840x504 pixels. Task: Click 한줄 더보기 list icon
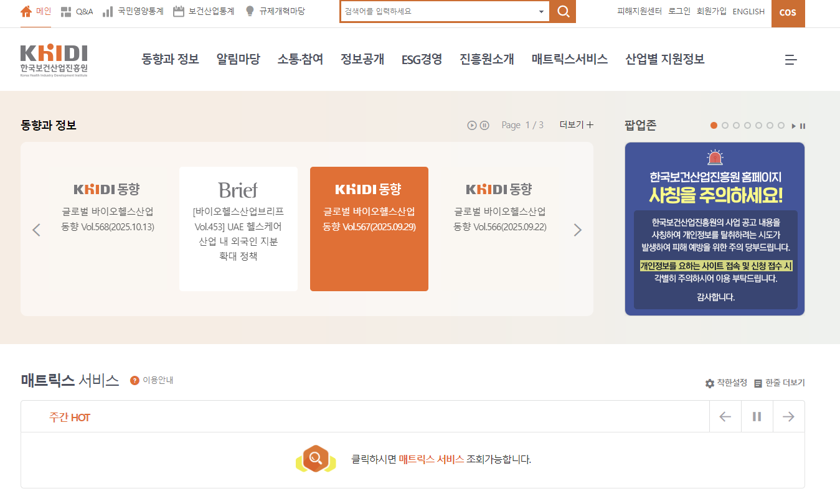click(758, 383)
